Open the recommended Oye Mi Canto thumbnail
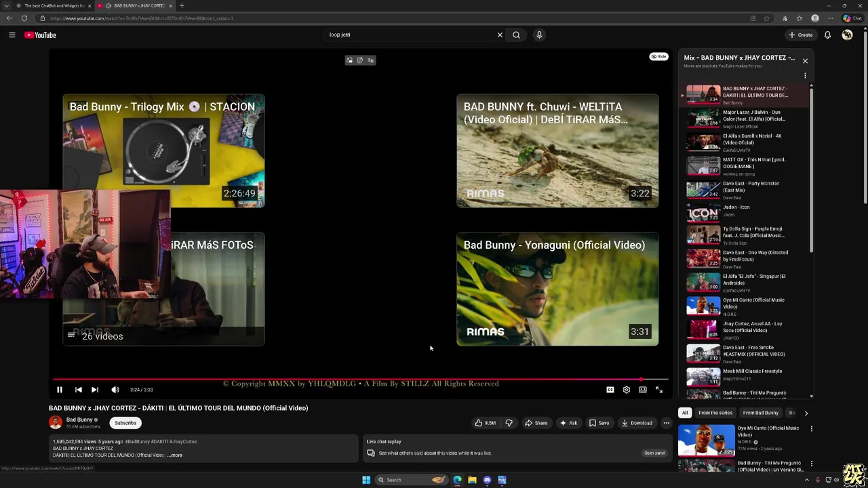Viewport: 868px width, 488px height. [706, 440]
